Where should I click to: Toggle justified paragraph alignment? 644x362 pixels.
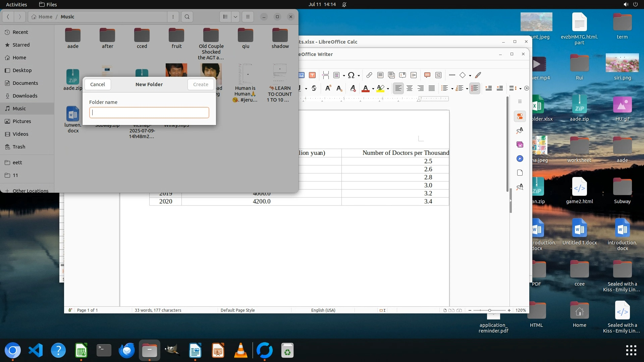tap(432, 88)
